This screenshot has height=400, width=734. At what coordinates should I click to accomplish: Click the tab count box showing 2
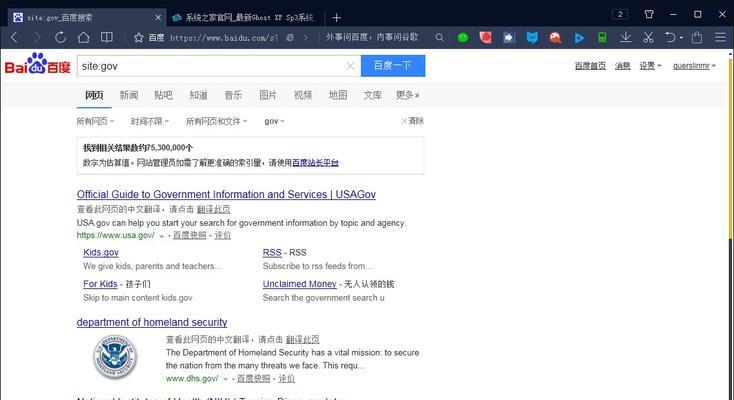coord(620,14)
